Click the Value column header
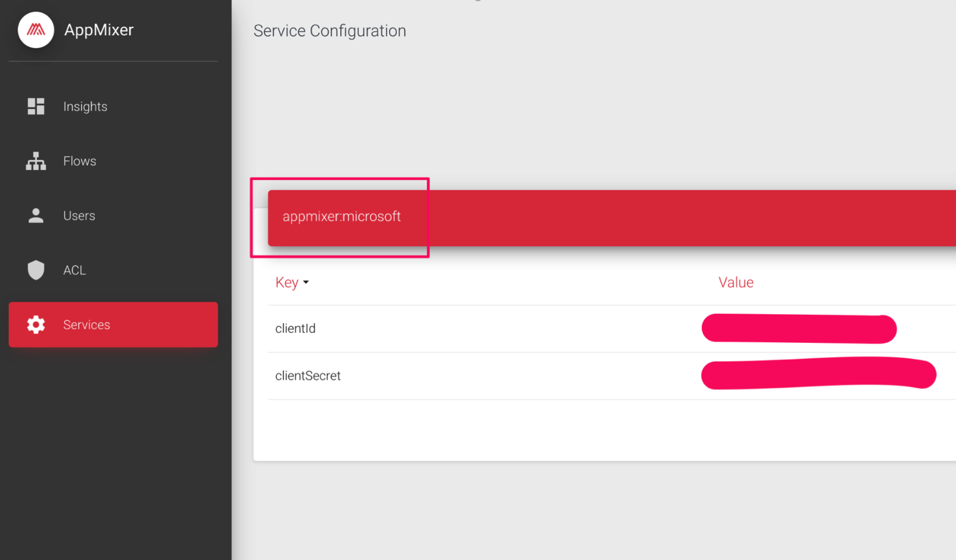 [736, 283]
